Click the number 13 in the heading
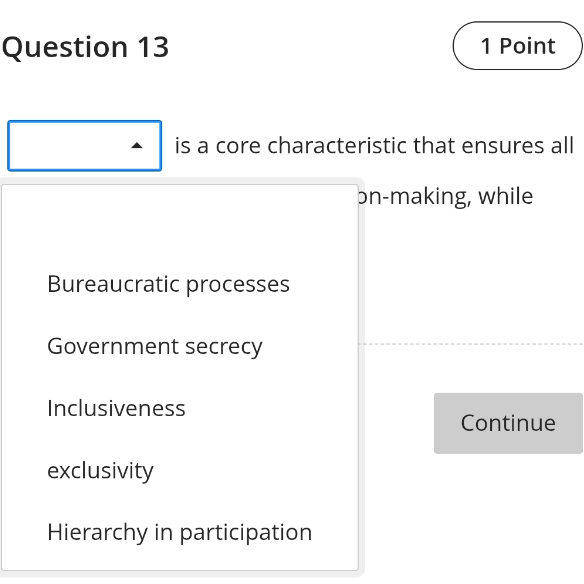This screenshot has height=584, width=584. (153, 47)
